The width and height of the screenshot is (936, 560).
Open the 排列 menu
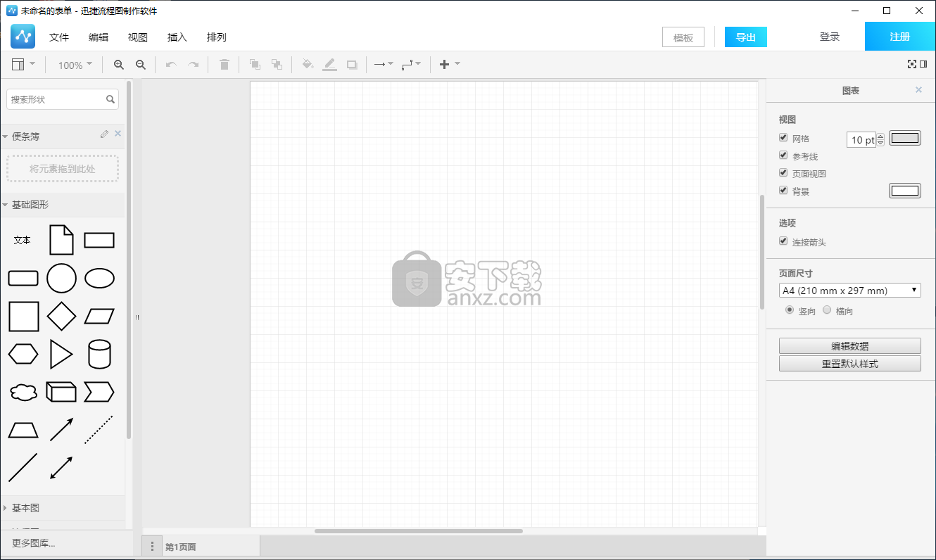pyautogui.click(x=217, y=37)
